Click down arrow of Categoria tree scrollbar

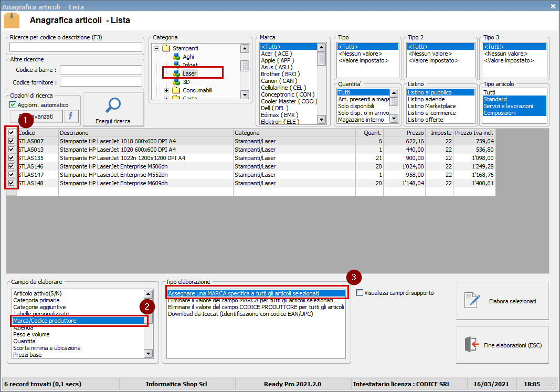pos(245,94)
